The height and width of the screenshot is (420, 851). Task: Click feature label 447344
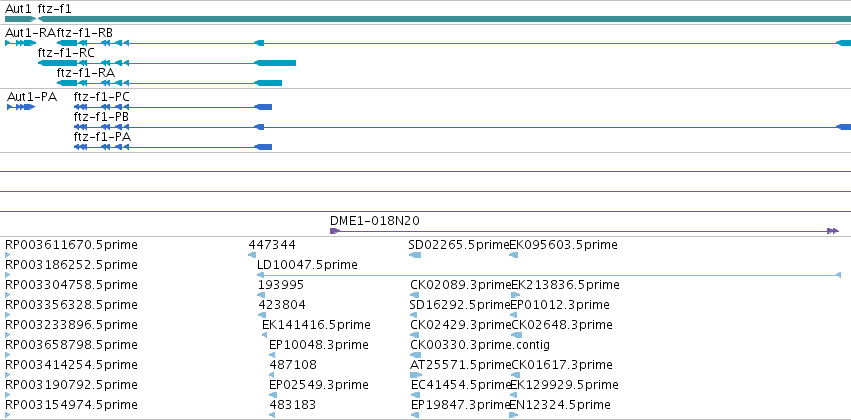pyautogui.click(x=272, y=245)
